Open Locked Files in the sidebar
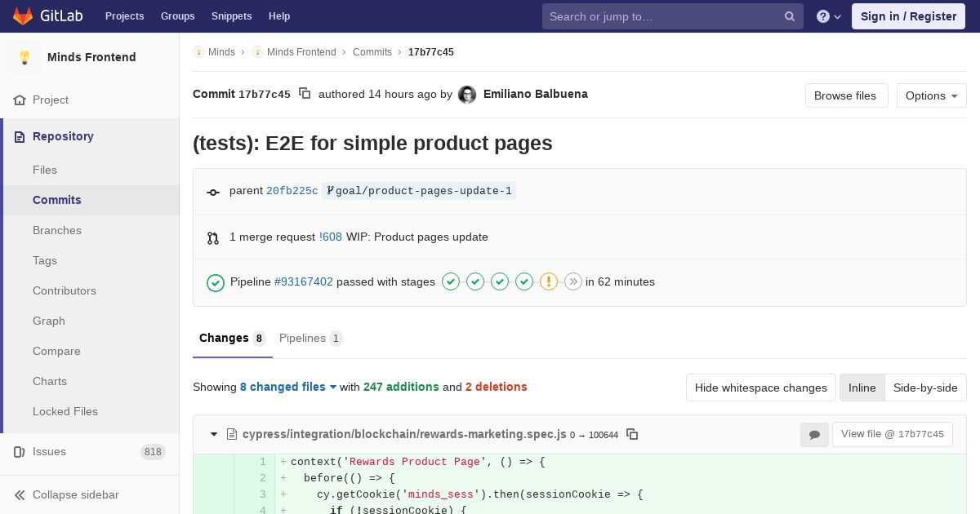The image size is (980, 514). [x=91, y=411]
